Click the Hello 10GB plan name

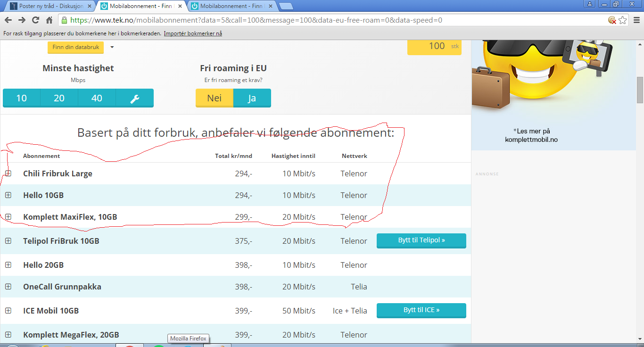point(43,195)
